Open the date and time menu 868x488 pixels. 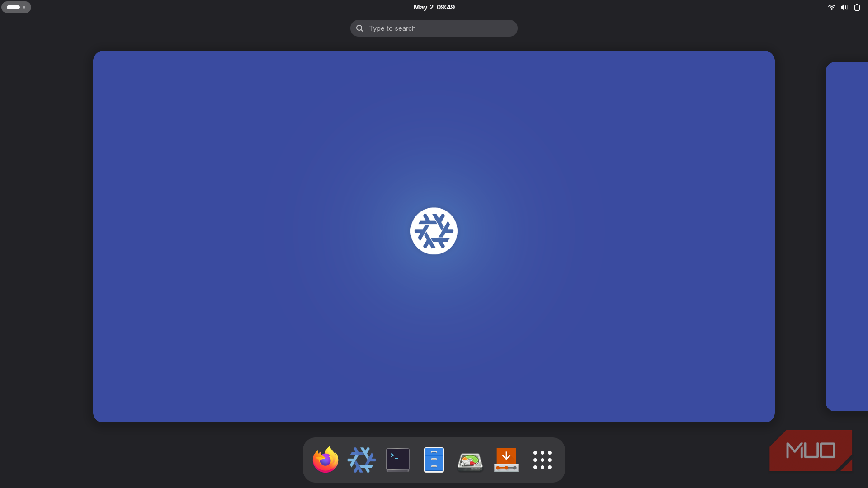coord(434,7)
